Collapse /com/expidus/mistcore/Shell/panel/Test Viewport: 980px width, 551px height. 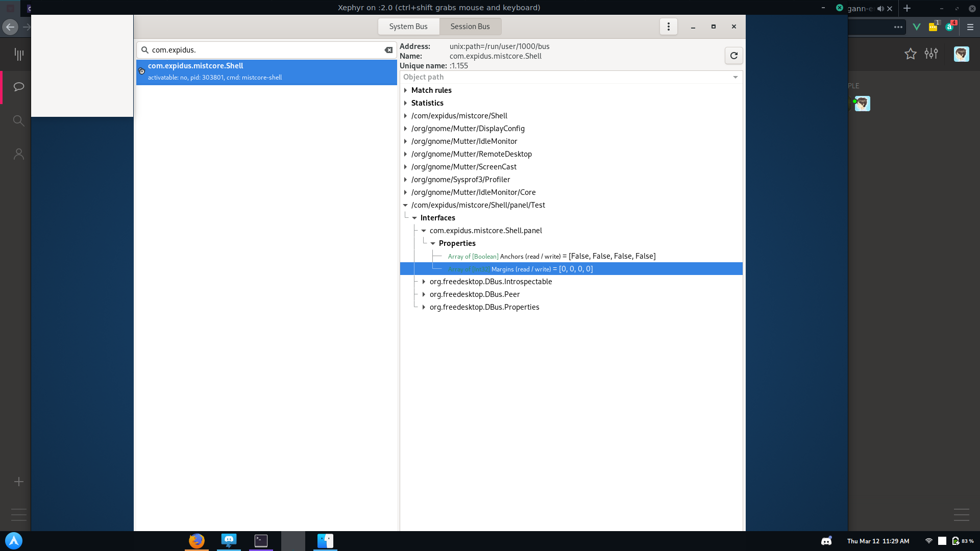click(406, 205)
